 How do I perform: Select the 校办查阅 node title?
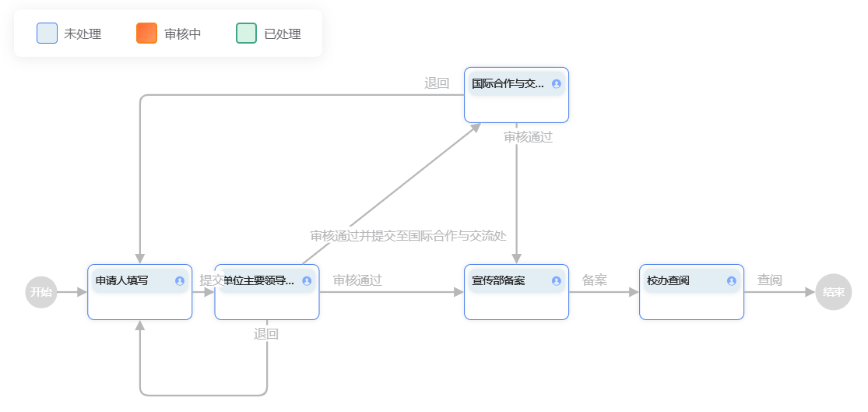coord(668,281)
